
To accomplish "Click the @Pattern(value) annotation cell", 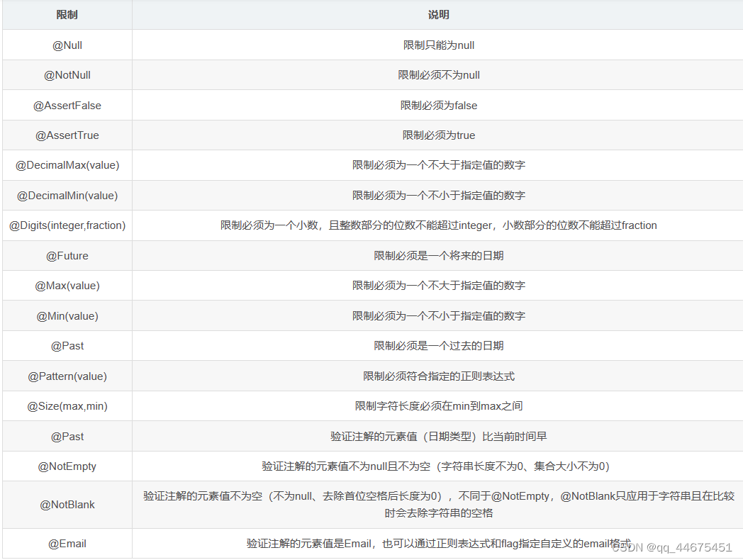I will coord(67,376).
